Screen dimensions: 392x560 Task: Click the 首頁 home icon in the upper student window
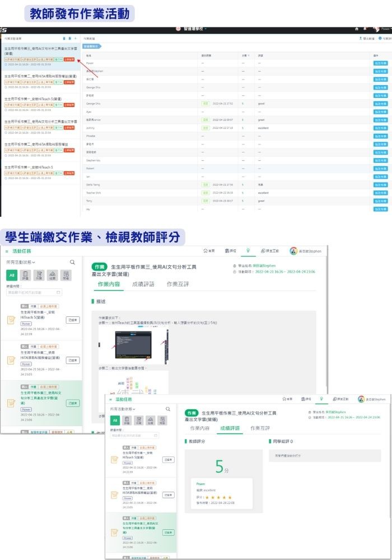[209, 251]
